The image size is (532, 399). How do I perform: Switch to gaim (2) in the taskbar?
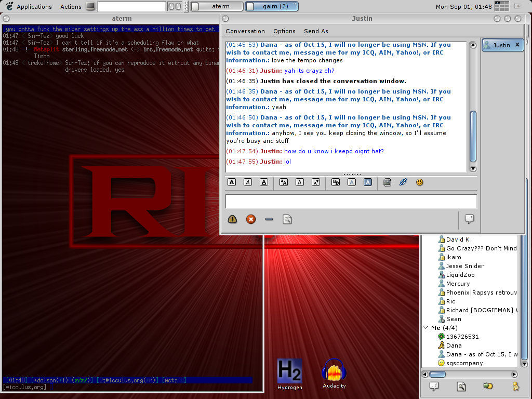tap(272, 6)
